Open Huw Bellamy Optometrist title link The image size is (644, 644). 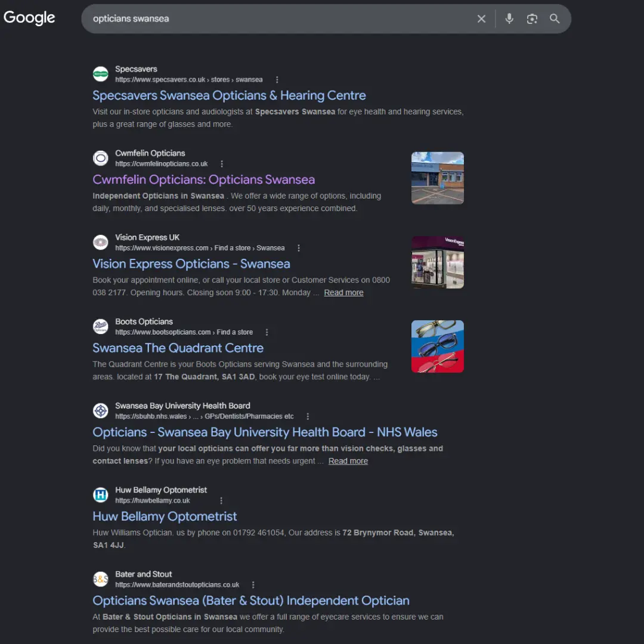click(165, 516)
